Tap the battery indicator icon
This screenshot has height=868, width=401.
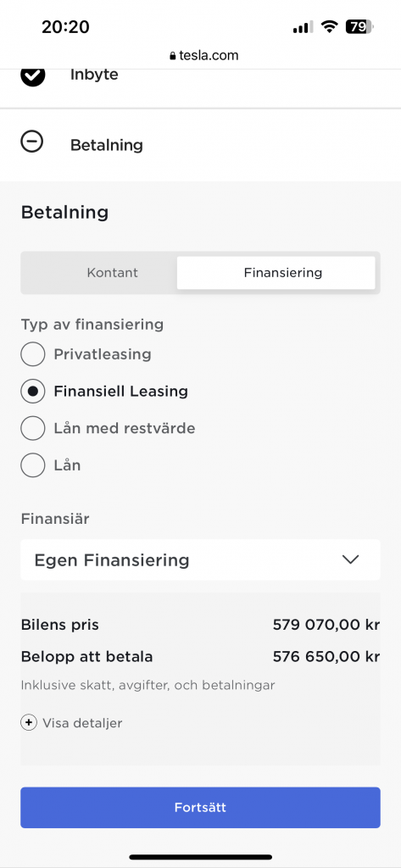point(360,26)
